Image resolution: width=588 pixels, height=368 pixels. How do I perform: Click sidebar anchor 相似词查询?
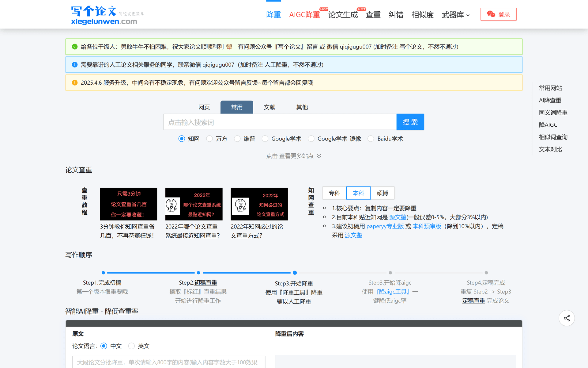(553, 137)
